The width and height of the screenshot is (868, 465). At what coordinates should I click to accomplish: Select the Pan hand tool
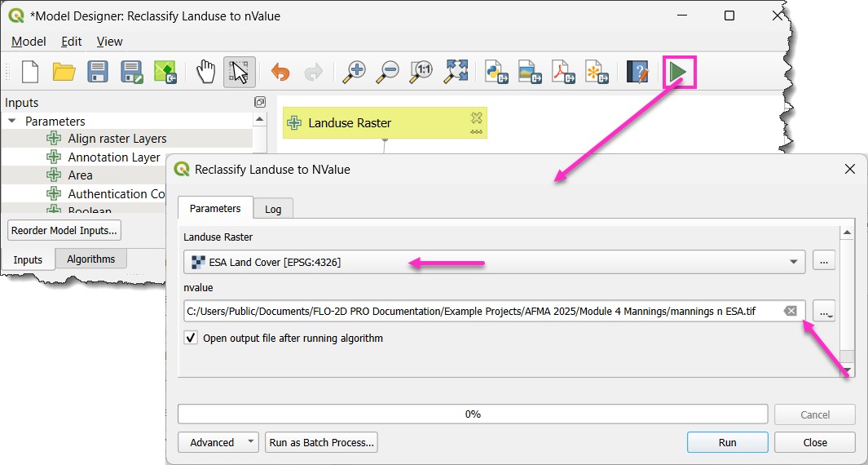point(205,72)
